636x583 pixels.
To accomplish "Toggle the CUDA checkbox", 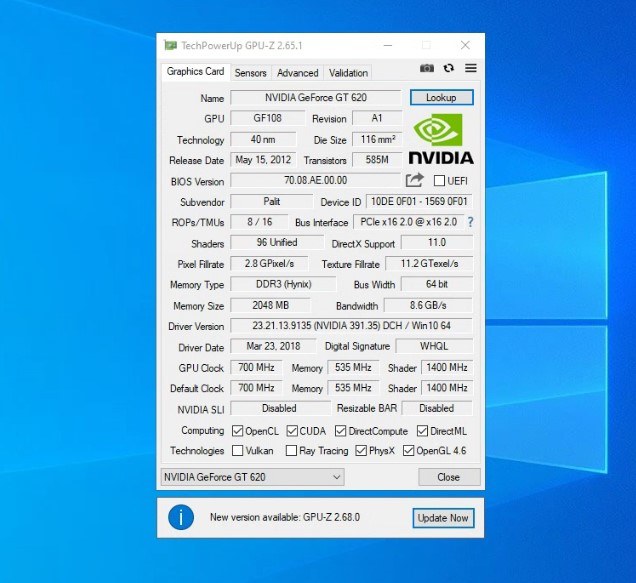I will click(x=292, y=431).
